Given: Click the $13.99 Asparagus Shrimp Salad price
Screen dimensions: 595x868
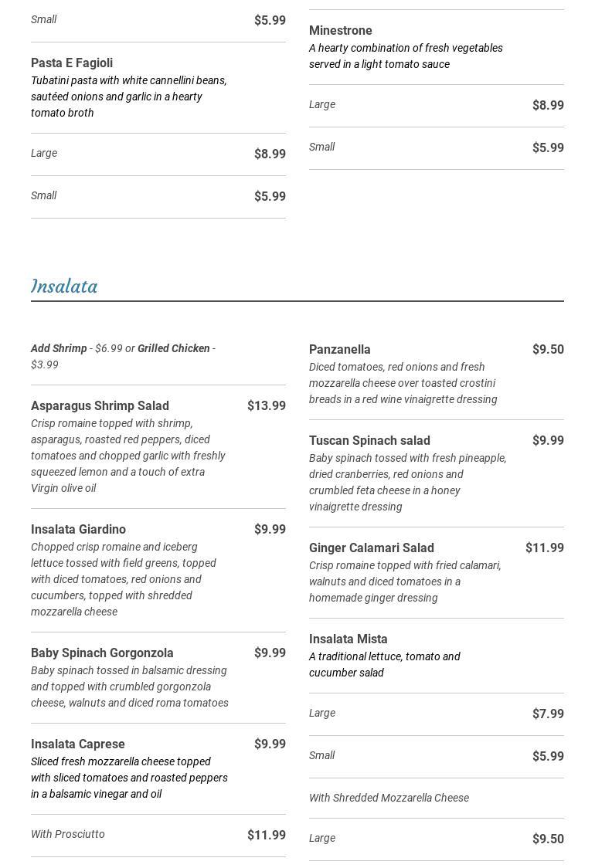Looking at the screenshot, I should (266, 406).
